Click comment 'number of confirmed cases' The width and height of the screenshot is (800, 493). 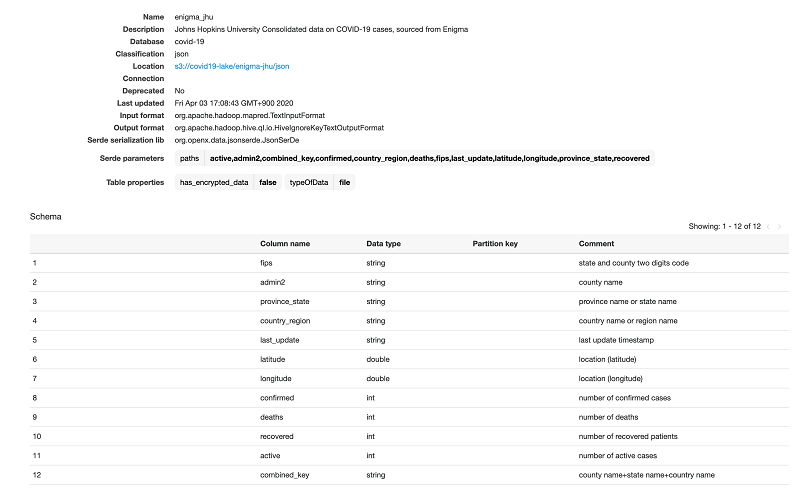(x=625, y=398)
